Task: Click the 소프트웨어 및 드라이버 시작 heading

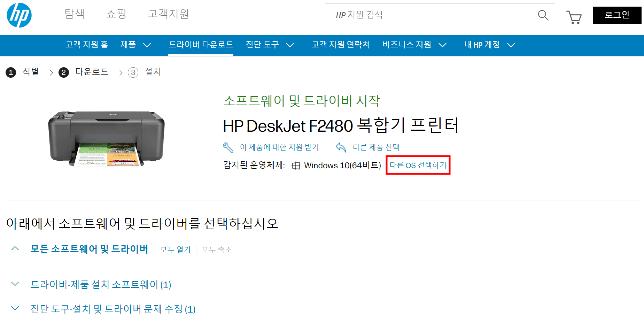Action: [x=302, y=101]
